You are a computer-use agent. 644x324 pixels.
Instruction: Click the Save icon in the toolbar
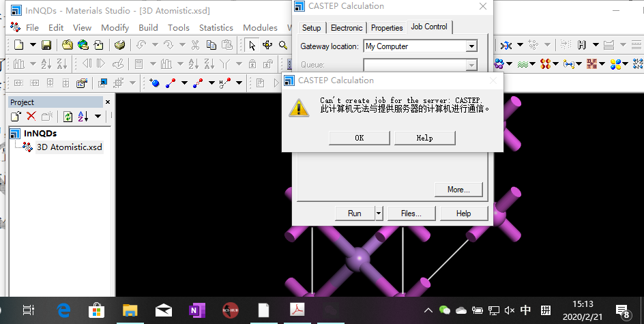coord(46,45)
